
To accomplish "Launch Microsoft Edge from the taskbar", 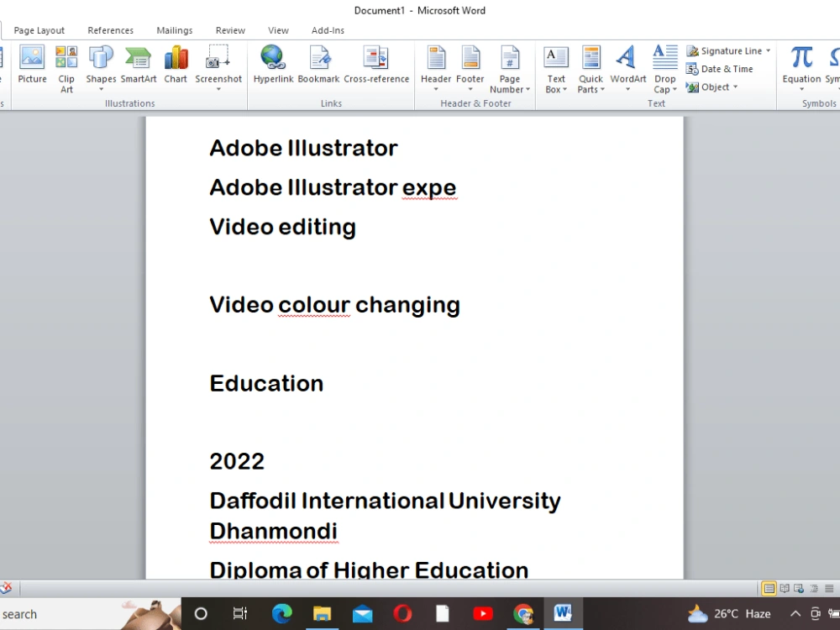I will [281, 613].
